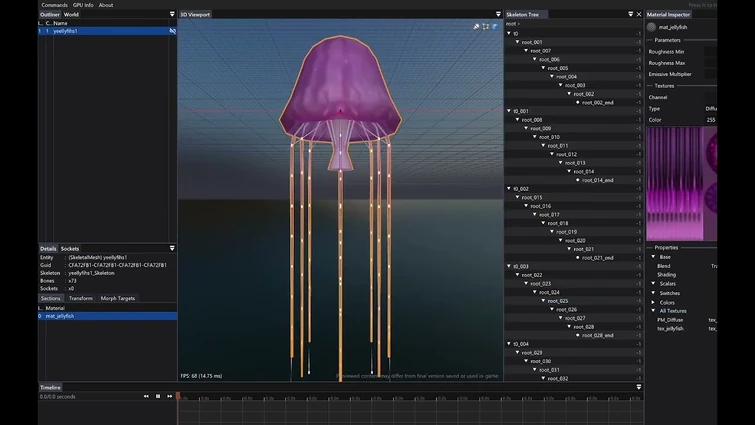Screen dimensions: 755x425
Task: Click the blue cube icon in viewport
Action: tap(495, 27)
